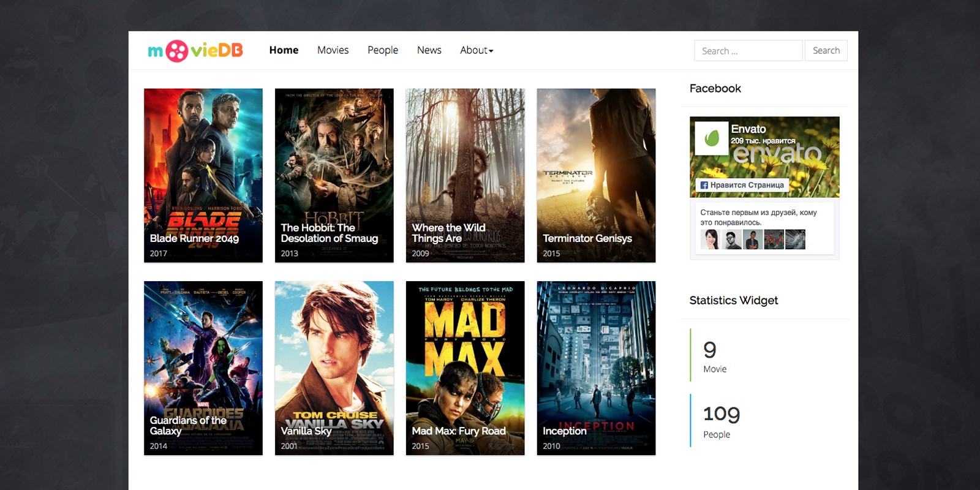
Task: Click the Facebook like page button
Action: click(x=742, y=185)
